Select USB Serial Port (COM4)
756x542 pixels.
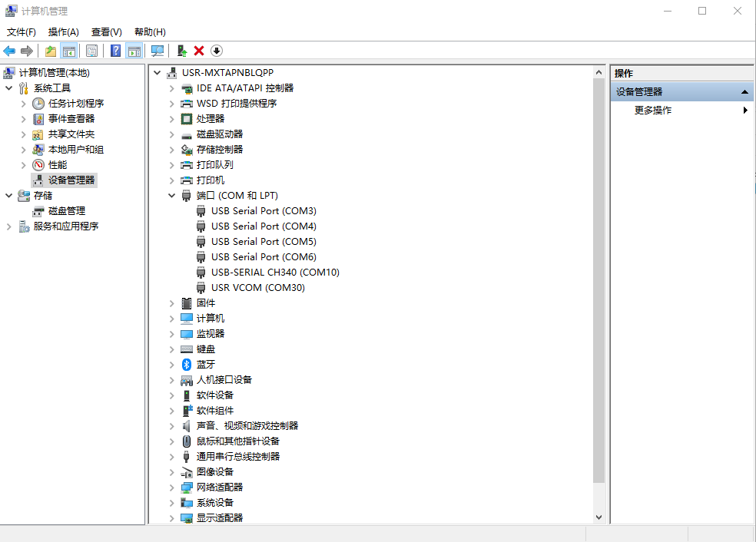coord(264,226)
